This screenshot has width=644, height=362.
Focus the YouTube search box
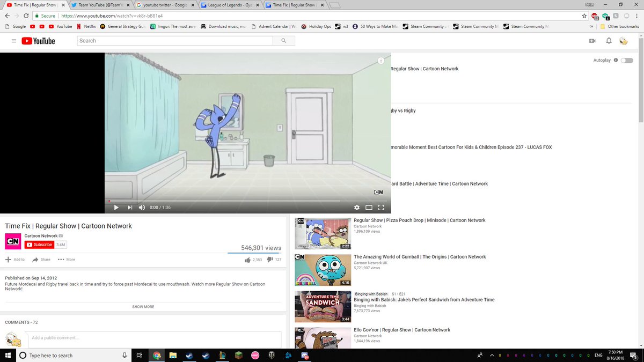click(175, 41)
